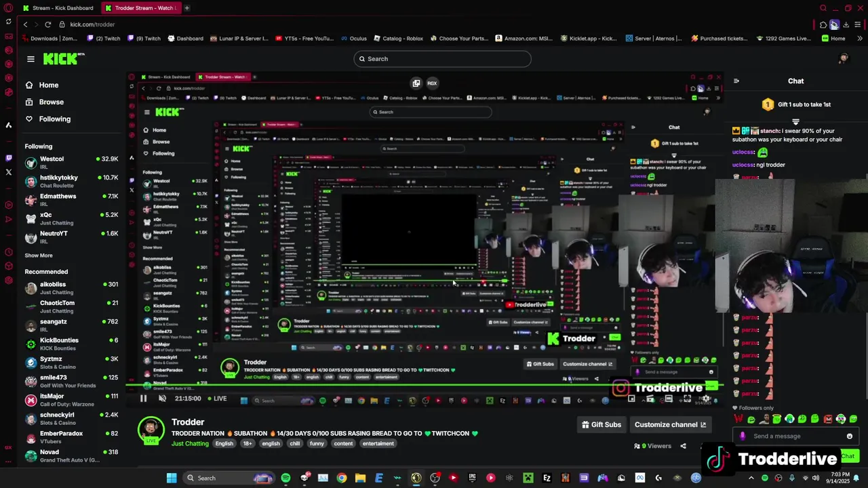Click the purple microphone icon in chat input
This screenshot has height=488, width=868.
tap(743, 436)
